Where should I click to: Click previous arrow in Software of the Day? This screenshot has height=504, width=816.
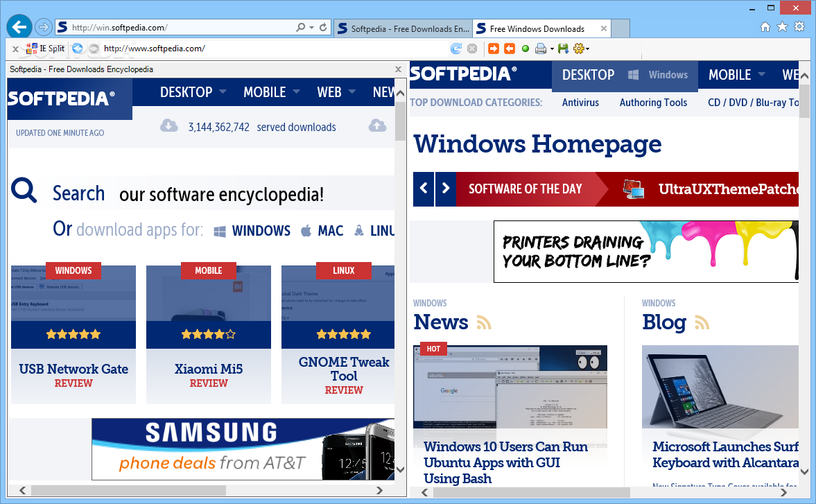click(x=424, y=189)
